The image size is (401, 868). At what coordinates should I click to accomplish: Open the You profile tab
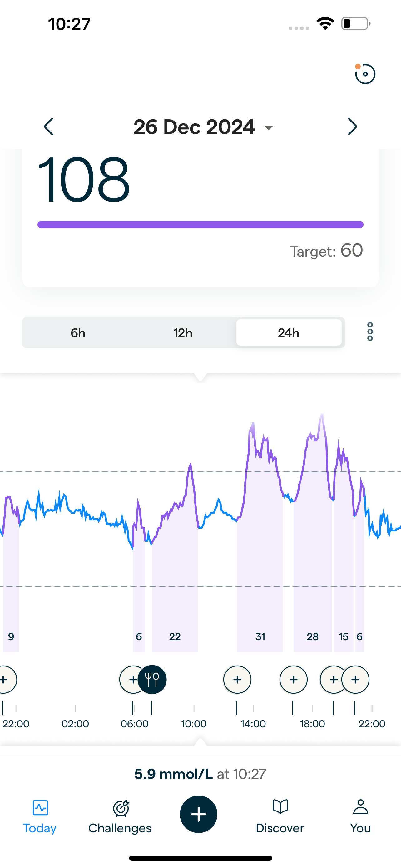pos(360,816)
